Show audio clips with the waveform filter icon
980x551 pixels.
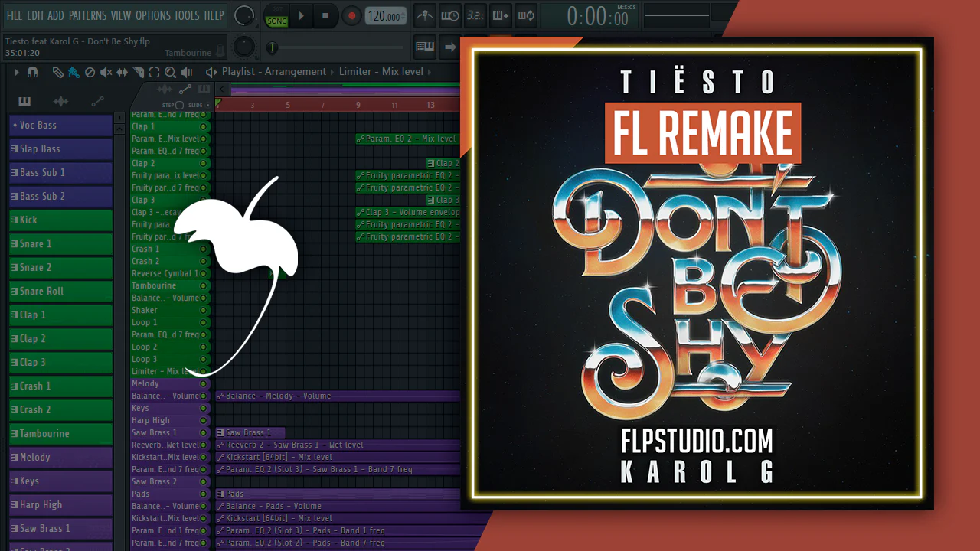[x=60, y=101]
